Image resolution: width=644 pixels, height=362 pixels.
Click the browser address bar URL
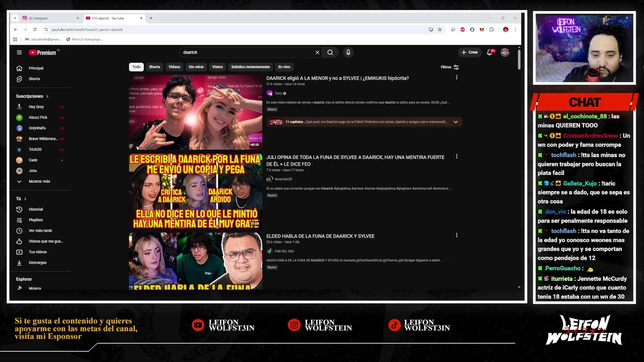pyautogui.click(x=87, y=30)
